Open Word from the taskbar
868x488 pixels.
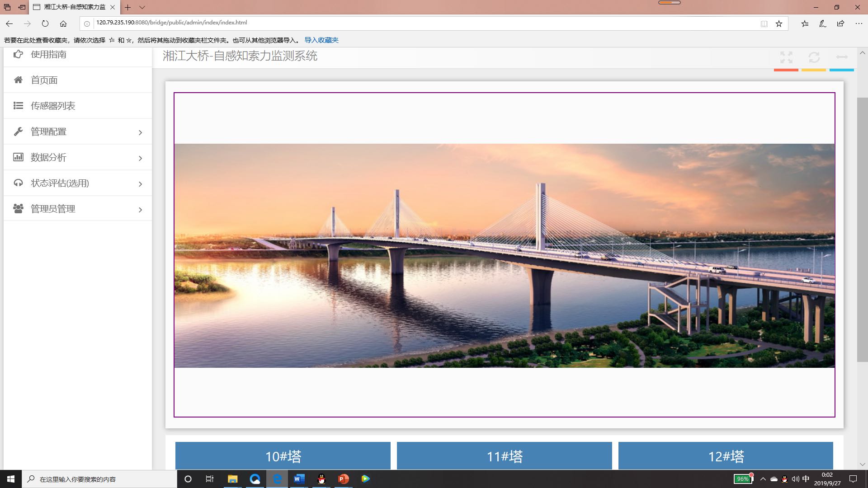pos(299,479)
